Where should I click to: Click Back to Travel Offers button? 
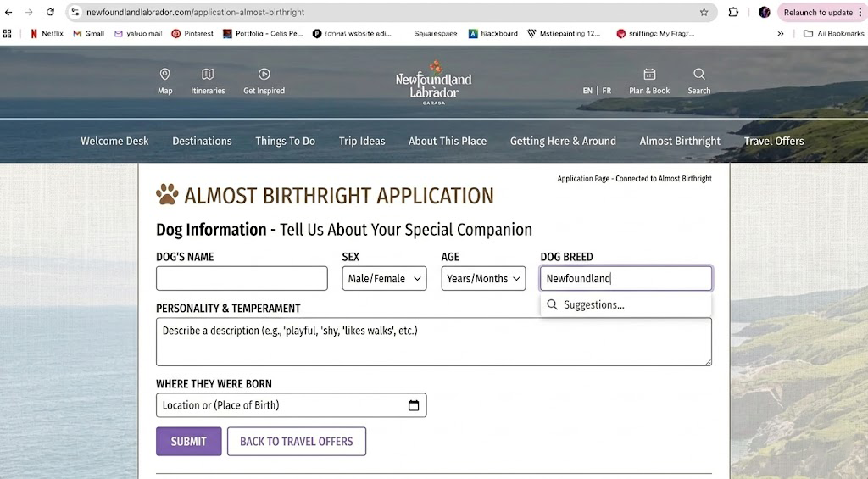[297, 442]
